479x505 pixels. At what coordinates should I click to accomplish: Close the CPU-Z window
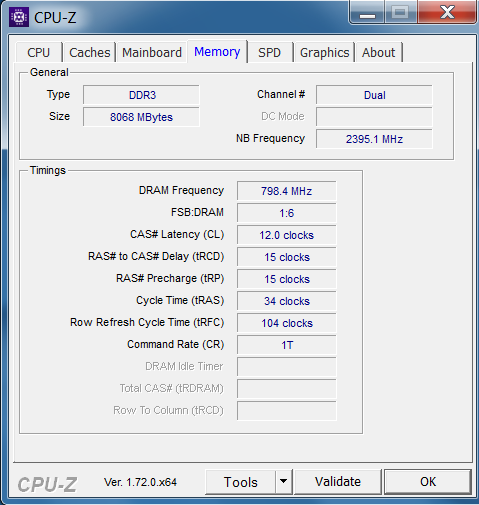tap(447, 13)
